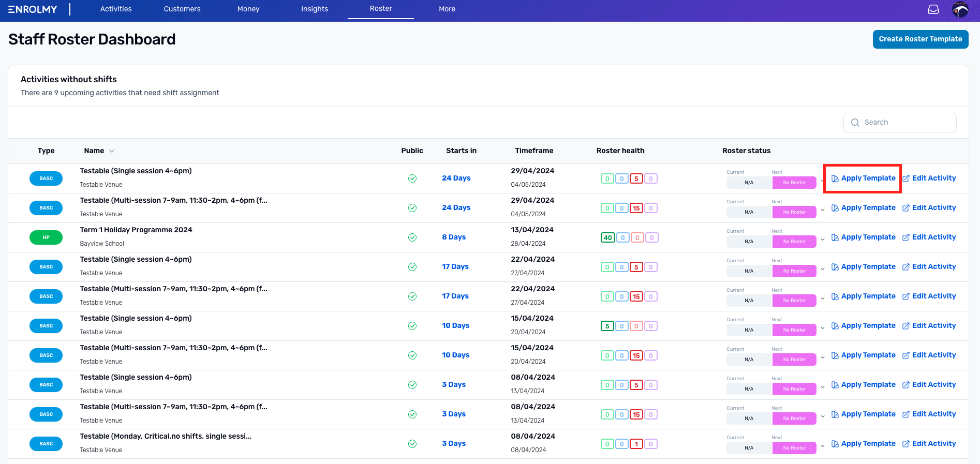This screenshot has height=464, width=980.
Task: Click red 15 health badge in Multi-session 29/04/2024 row
Action: 636,208
